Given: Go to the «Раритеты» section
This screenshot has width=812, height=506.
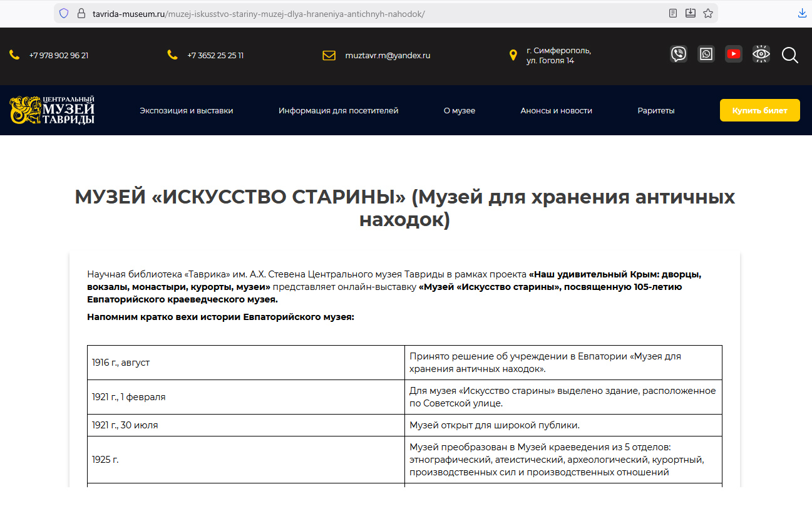Looking at the screenshot, I should (656, 111).
